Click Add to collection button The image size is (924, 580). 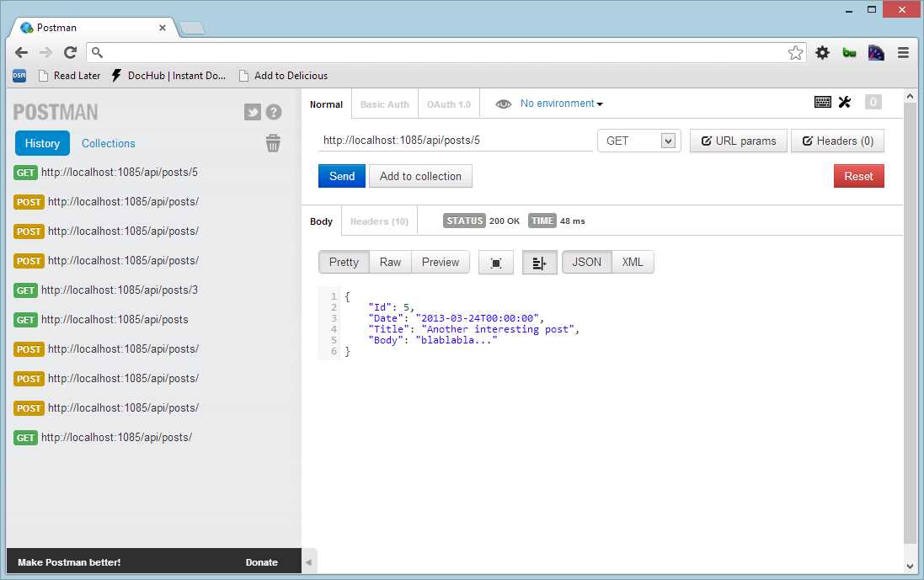[420, 176]
